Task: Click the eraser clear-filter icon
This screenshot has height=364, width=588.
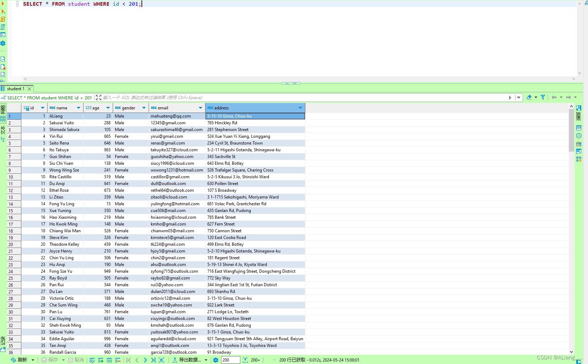Action: pos(529,97)
